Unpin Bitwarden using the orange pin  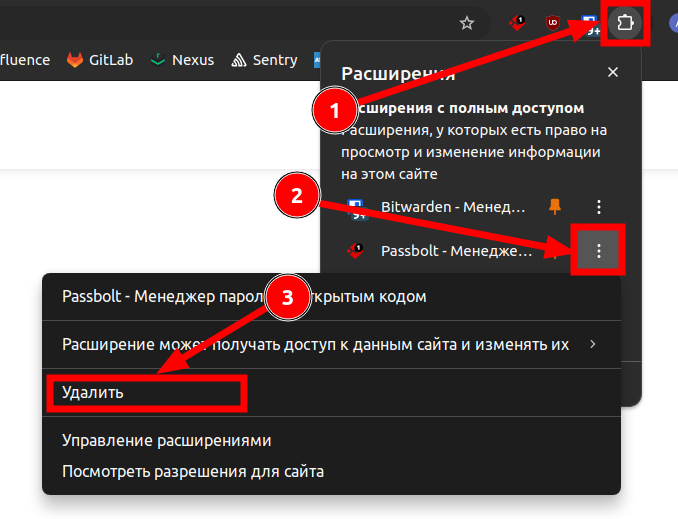(555, 207)
